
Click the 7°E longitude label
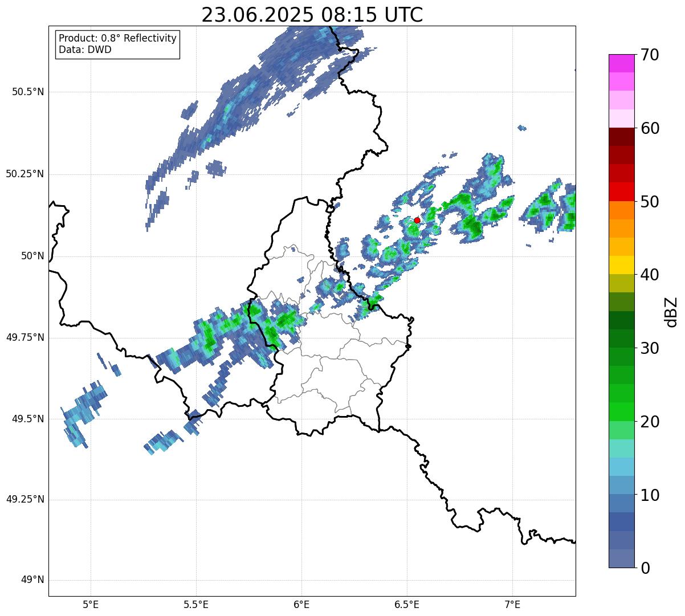[x=512, y=604]
